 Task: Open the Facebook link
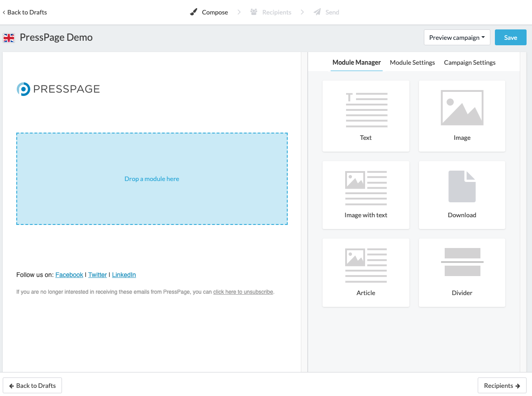click(x=69, y=275)
